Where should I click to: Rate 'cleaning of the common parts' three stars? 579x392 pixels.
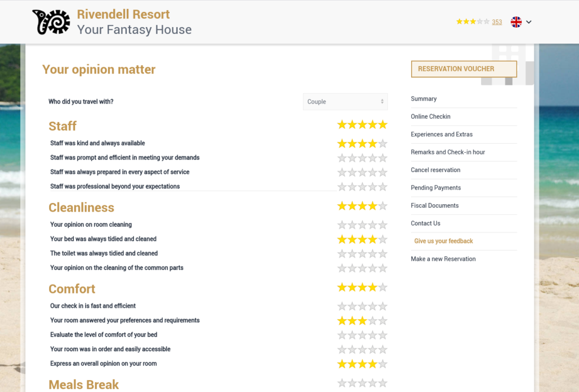click(362, 268)
